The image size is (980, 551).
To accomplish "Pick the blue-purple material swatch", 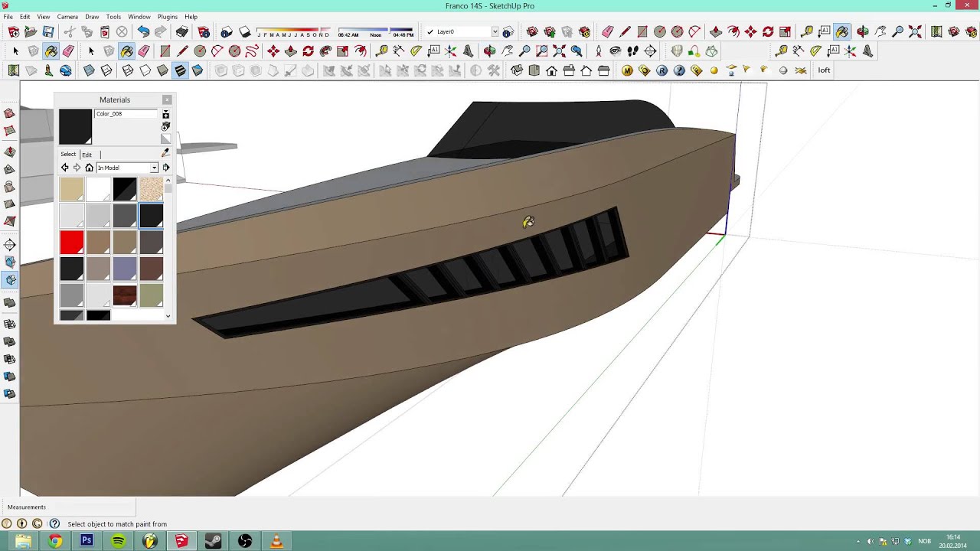I will [125, 269].
